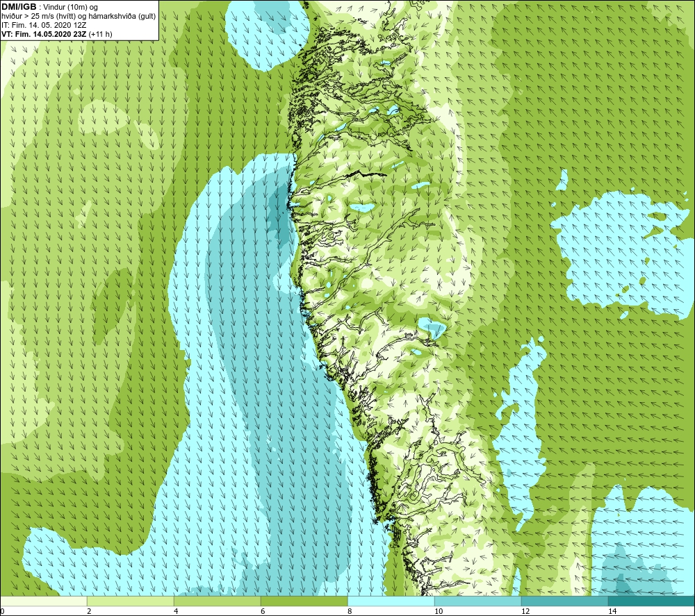Click the '6' label on the color scale
This screenshot has height=616, width=695.
tap(263, 611)
